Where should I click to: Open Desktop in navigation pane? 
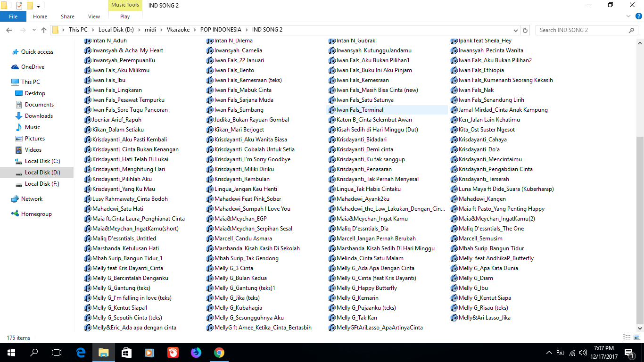coord(35,93)
